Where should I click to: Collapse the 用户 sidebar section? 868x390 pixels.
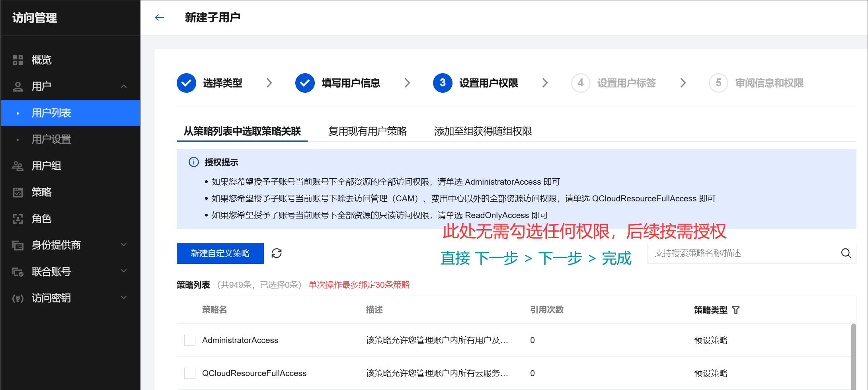tap(124, 86)
